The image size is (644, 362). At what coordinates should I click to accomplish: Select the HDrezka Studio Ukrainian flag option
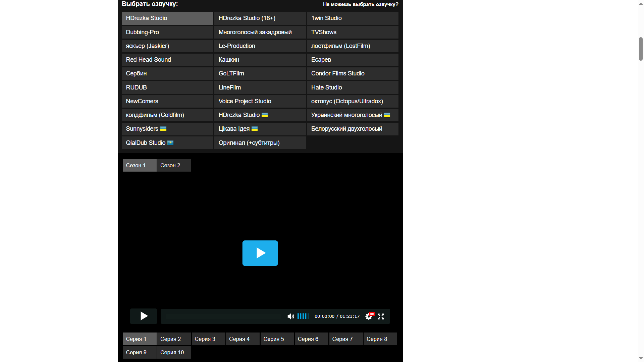(260, 115)
